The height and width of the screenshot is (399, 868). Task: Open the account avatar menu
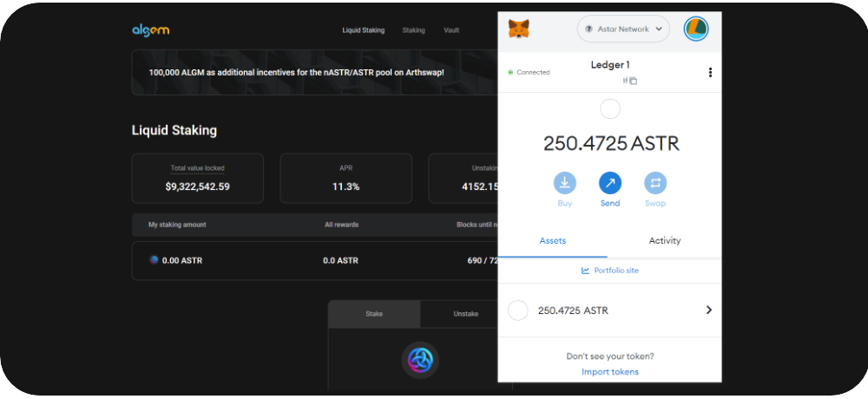(696, 29)
